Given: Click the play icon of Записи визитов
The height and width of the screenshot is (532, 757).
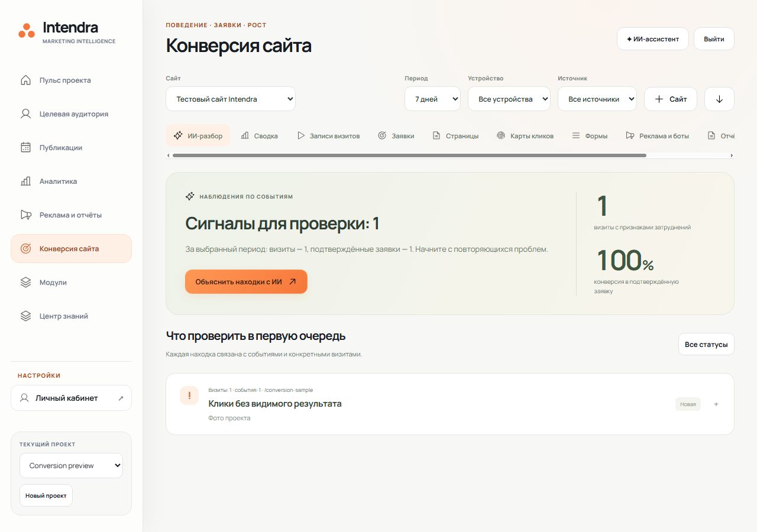Looking at the screenshot, I should click(300, 136).
